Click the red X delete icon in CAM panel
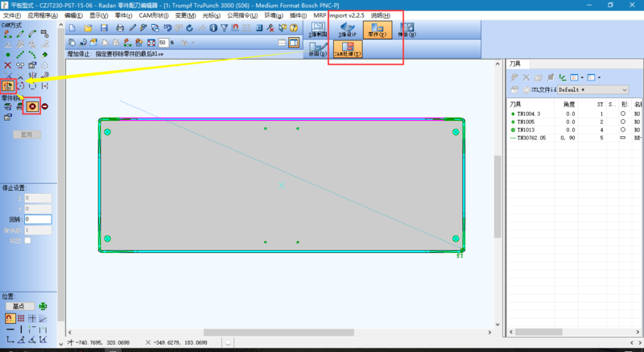644x352 pixels. click(8, 64)
